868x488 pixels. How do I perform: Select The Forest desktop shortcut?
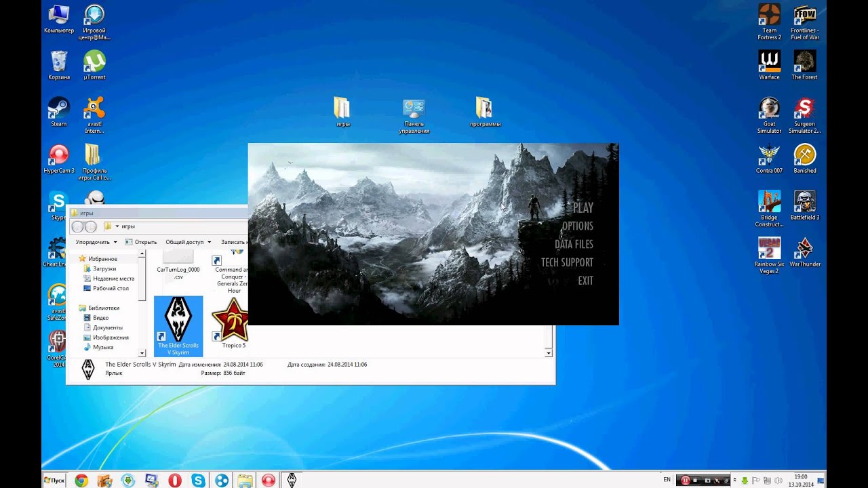[804, 66]
